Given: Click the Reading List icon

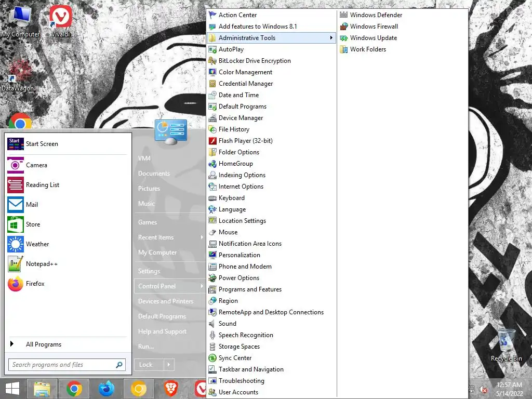Looking at the screenshot, I should click(x=16, y=185).
